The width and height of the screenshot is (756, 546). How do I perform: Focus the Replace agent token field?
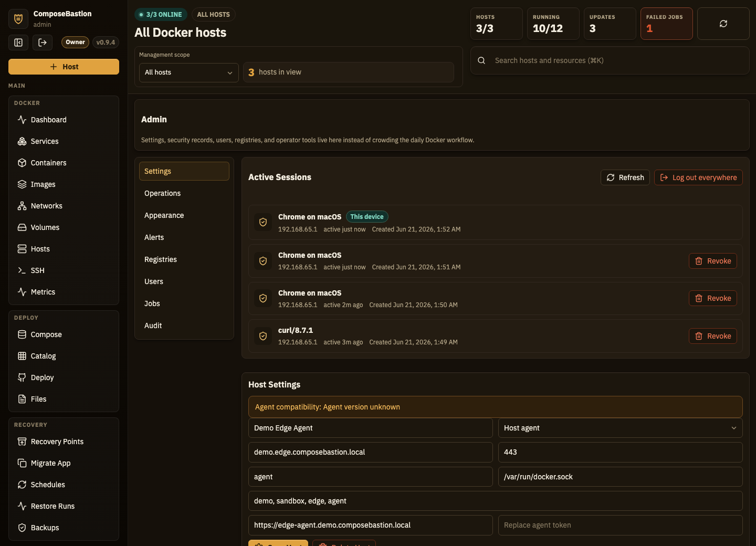[620, 525]
